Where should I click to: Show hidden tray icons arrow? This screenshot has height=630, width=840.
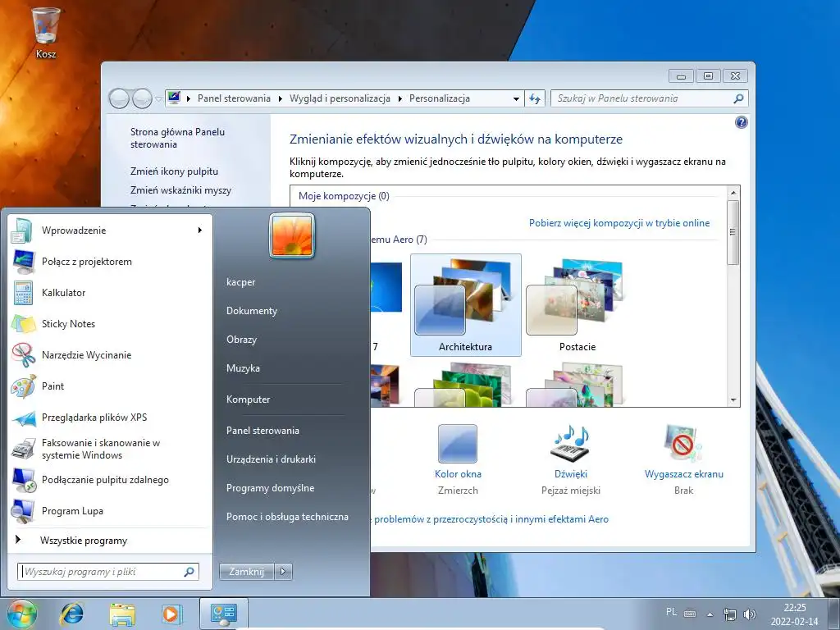tap(710, 614)
